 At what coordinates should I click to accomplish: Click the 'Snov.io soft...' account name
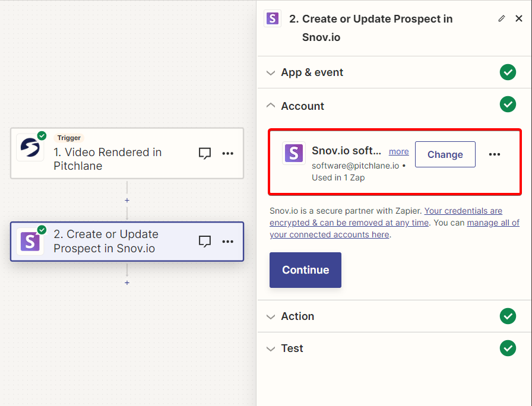click(x=346, y=151)
